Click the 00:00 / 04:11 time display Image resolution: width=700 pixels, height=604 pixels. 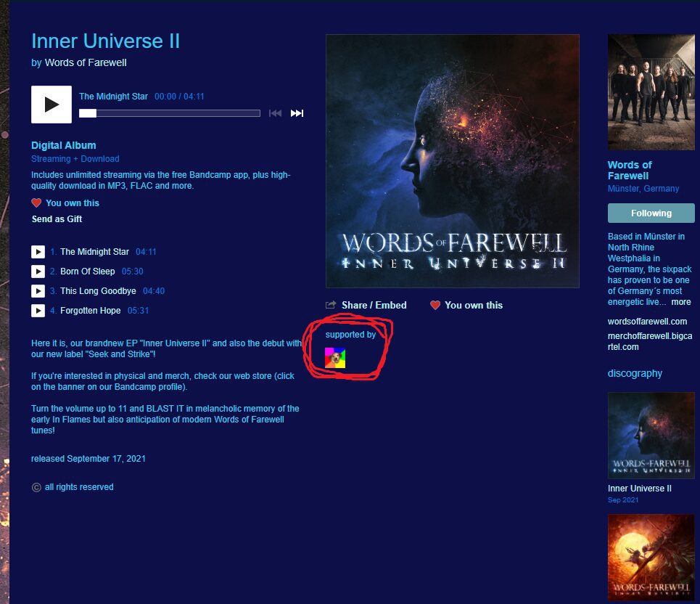click(x=179, y=97)
